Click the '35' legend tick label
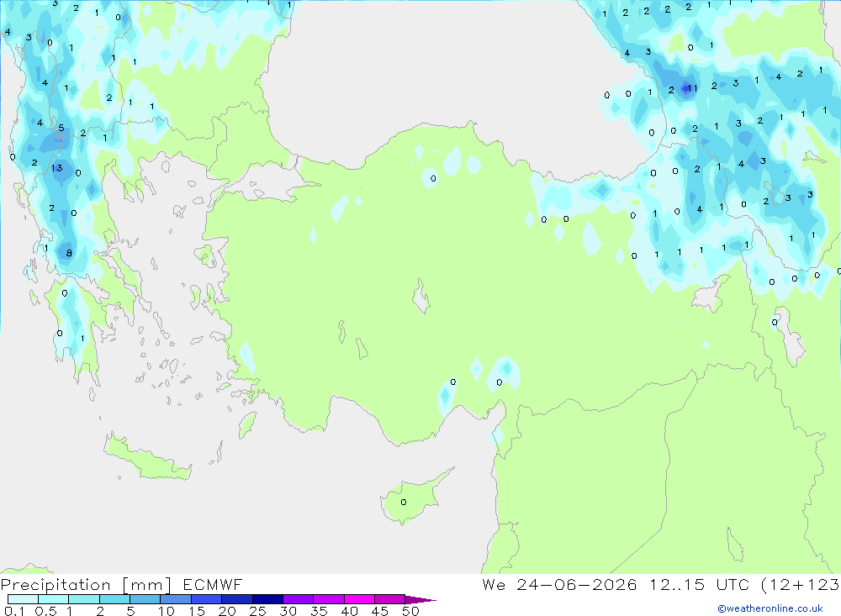 (x=319, y=611)
